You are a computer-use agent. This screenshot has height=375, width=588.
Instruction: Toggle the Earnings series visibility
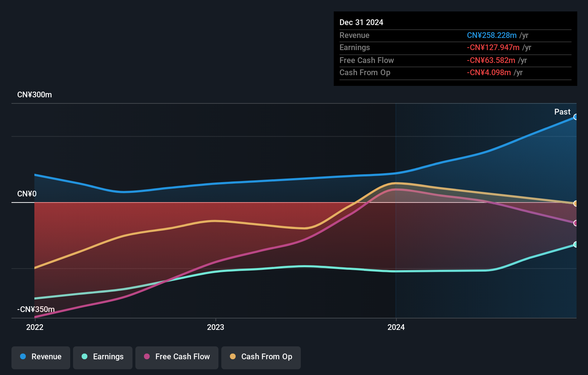pos(102,357)
